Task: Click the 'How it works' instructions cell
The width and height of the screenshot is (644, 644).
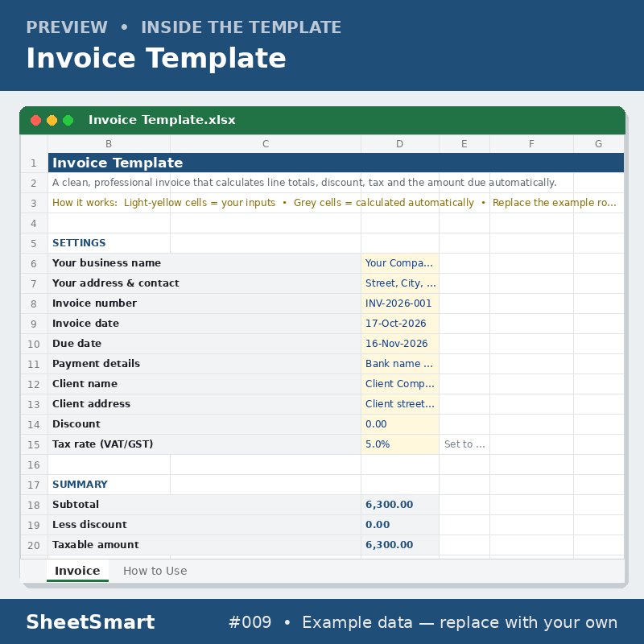Action: pos(336,203)
